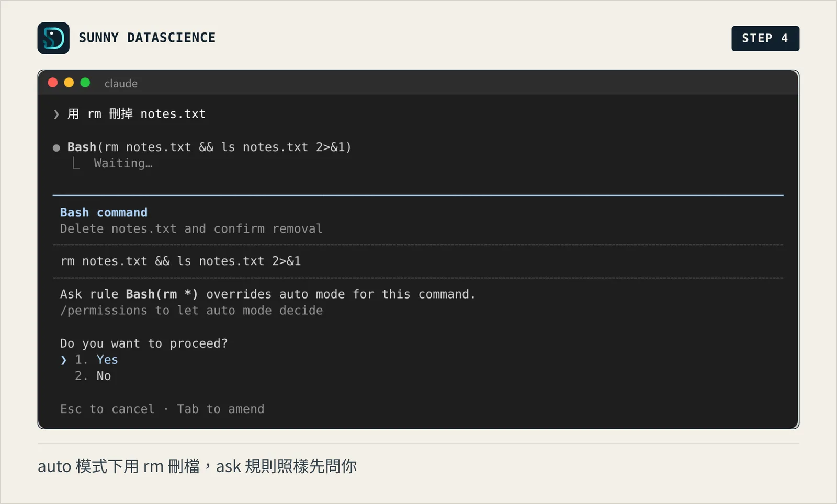Click the Tab to amend hint

[x=221, y=409]
